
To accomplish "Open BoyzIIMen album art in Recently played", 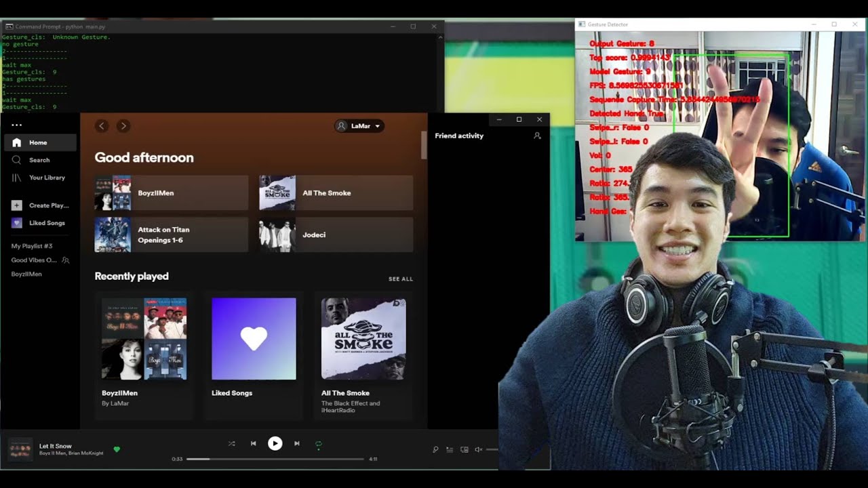I will pyautogui.click(x=144, y=339).
